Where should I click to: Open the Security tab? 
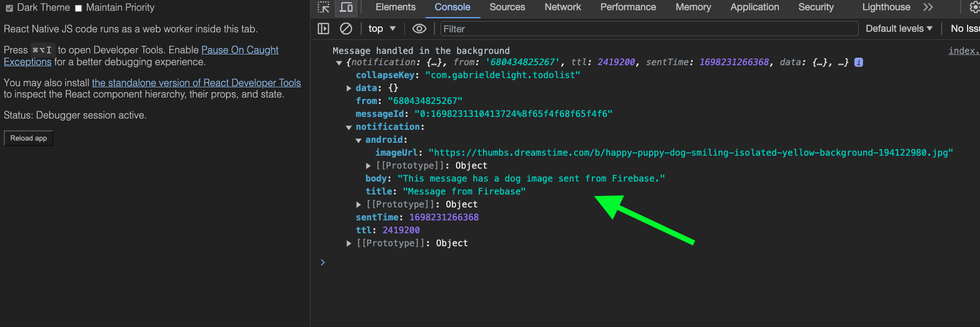[x=816, y=7]
